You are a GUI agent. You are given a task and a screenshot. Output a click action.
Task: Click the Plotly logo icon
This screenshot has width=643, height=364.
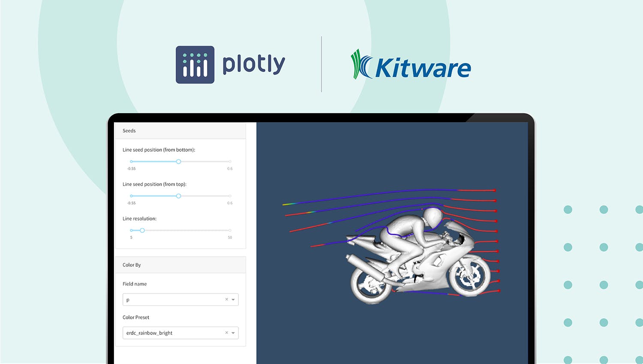point(195,65)
